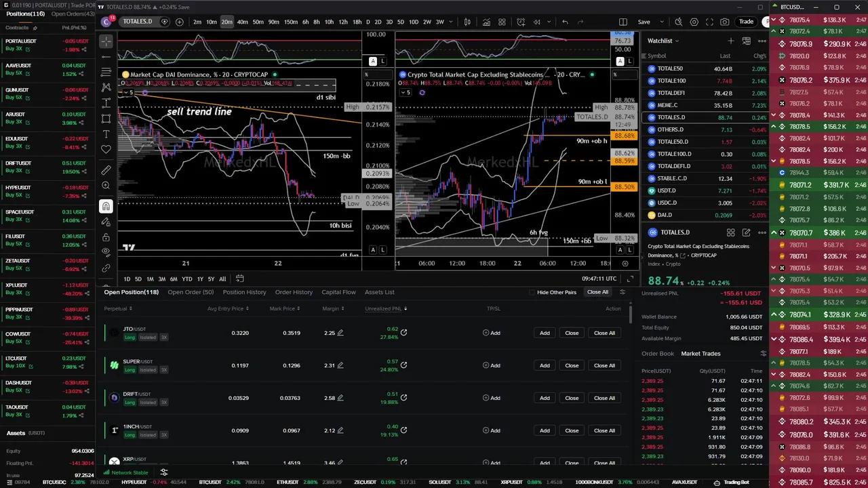The image size is (868, 488).
Task: Open the indicators panel from toolbar
Action: point(486,22)
